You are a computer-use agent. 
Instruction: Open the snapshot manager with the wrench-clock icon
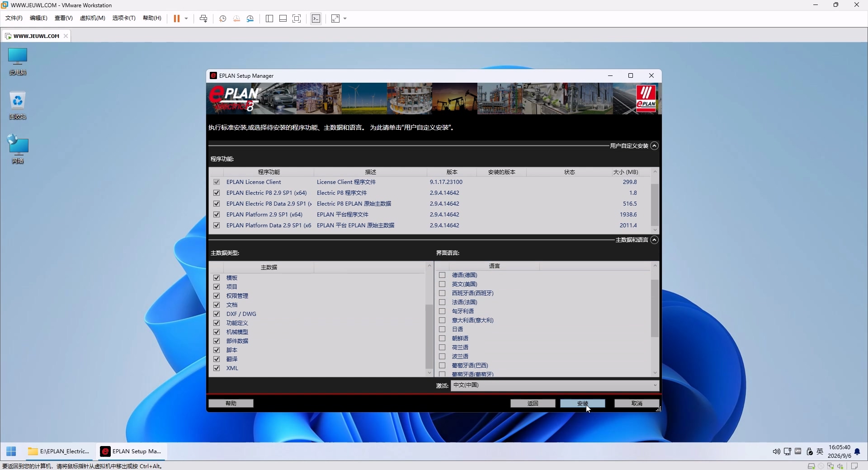pos(250,19)
